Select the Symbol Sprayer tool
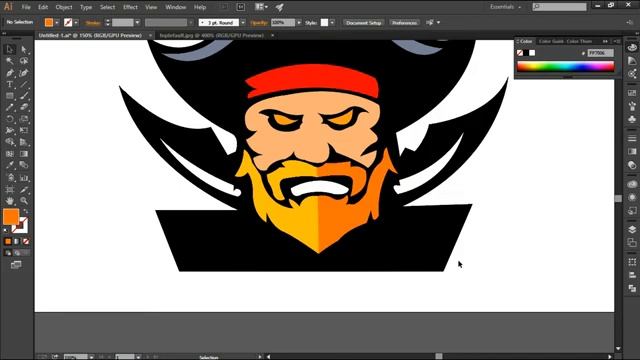 (x=10, y=178)
